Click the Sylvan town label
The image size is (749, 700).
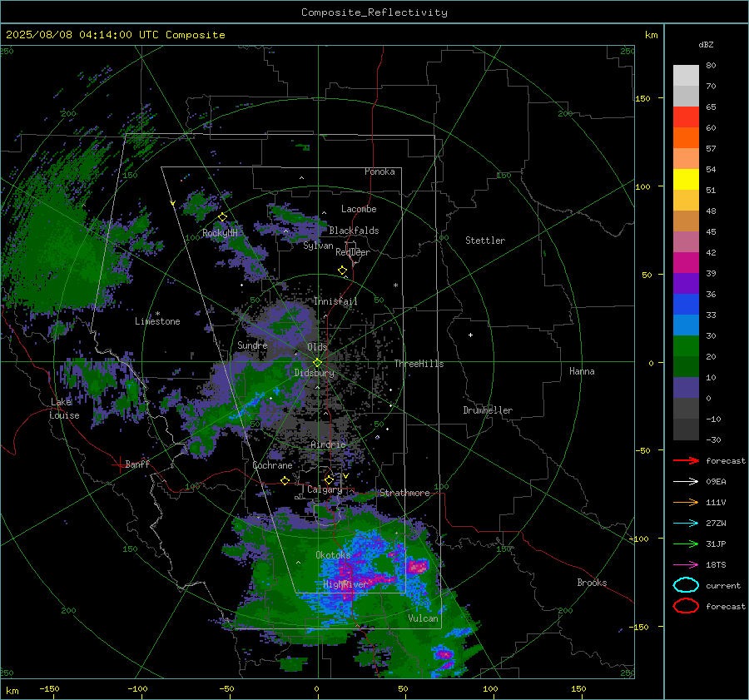click(x=318, y=246)
